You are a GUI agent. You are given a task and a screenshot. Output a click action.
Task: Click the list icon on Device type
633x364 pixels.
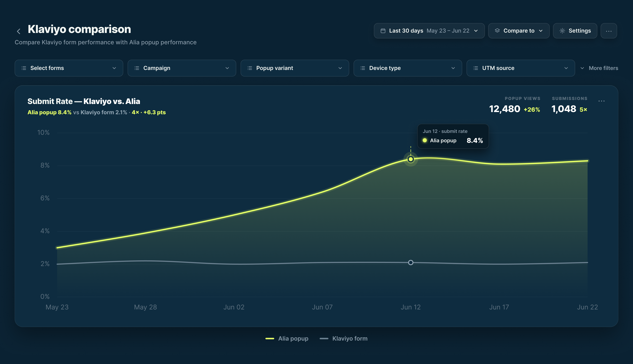362,68
